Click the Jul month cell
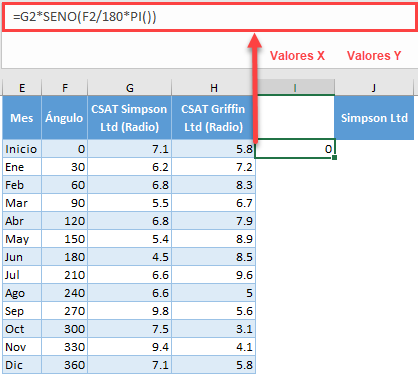418x380 pixels. tap(22, 275)
